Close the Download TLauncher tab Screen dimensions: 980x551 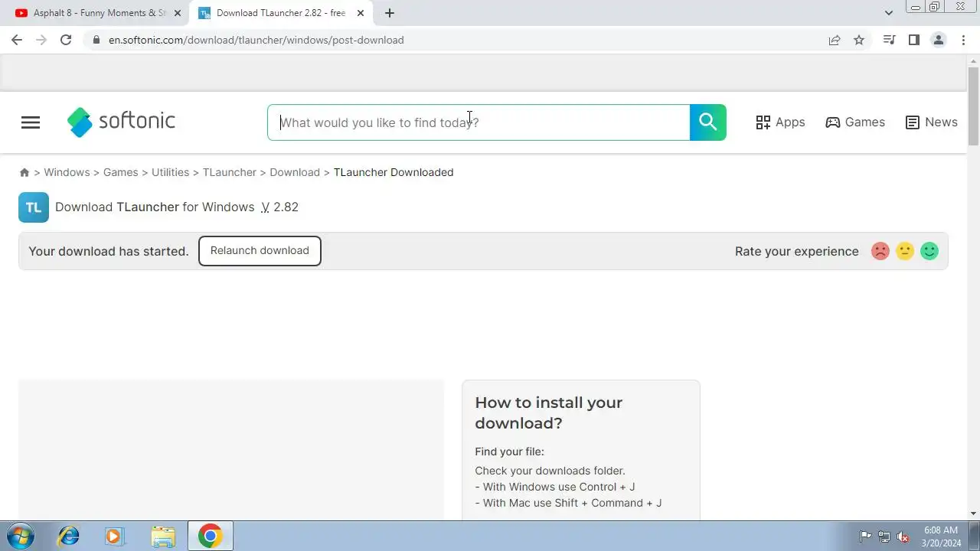(x=361, y=13)
